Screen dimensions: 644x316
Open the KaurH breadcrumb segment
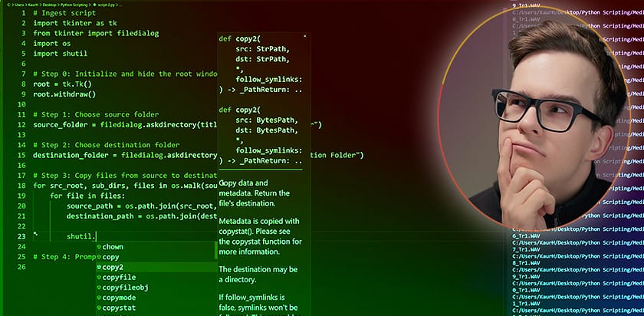(x=33, y=5)
